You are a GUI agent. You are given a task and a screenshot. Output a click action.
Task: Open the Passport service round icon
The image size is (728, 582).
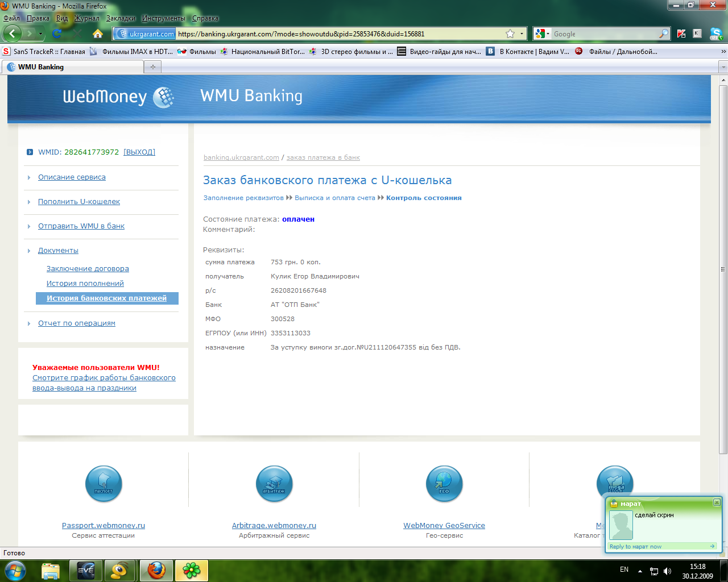(x=104, y=484)
